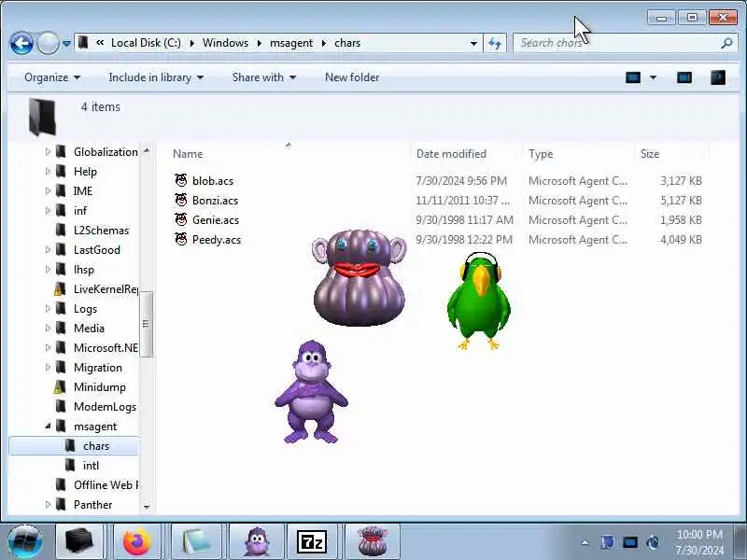Screen dimensions: 747x560
Task: Open the Share with menu
Action: (263, 77)
